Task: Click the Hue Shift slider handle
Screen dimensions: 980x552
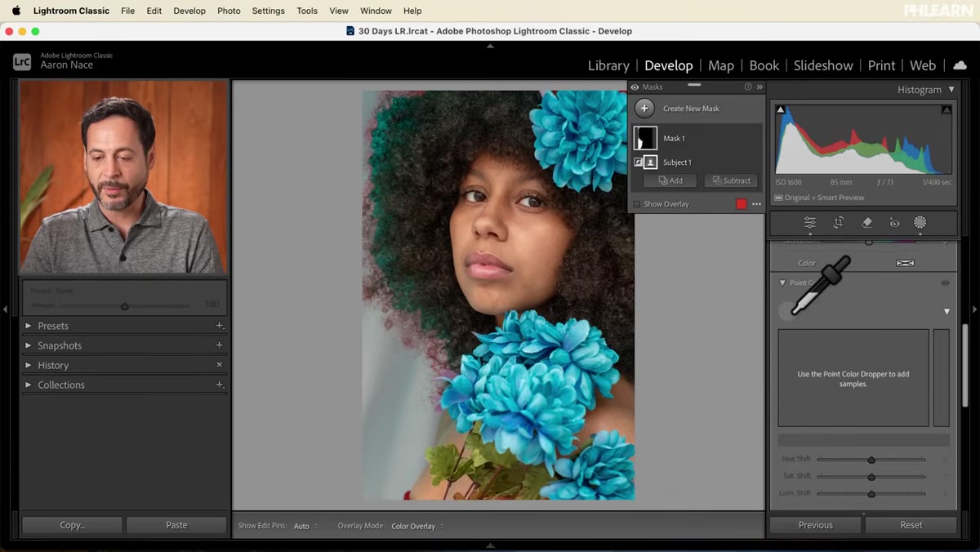Action: [x=871, y=460]
